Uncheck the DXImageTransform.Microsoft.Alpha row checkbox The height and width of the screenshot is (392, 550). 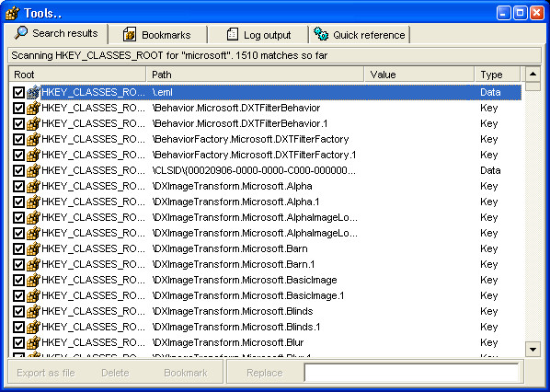tap(18, 187)
